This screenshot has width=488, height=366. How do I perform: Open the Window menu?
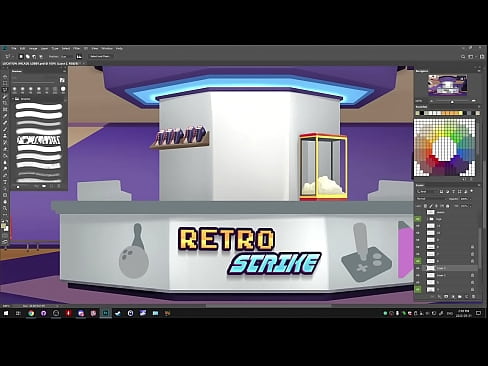point(107,48)
